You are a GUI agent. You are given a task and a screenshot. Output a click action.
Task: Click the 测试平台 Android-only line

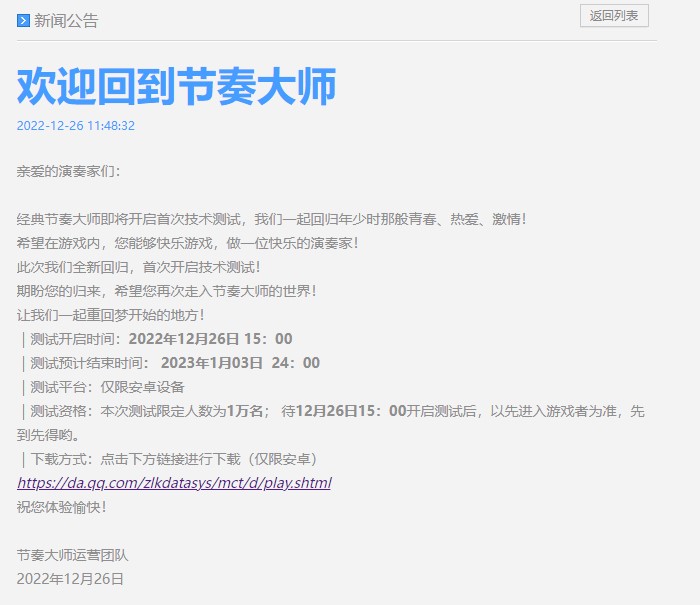pyautogui.click(x=102, y=387)
